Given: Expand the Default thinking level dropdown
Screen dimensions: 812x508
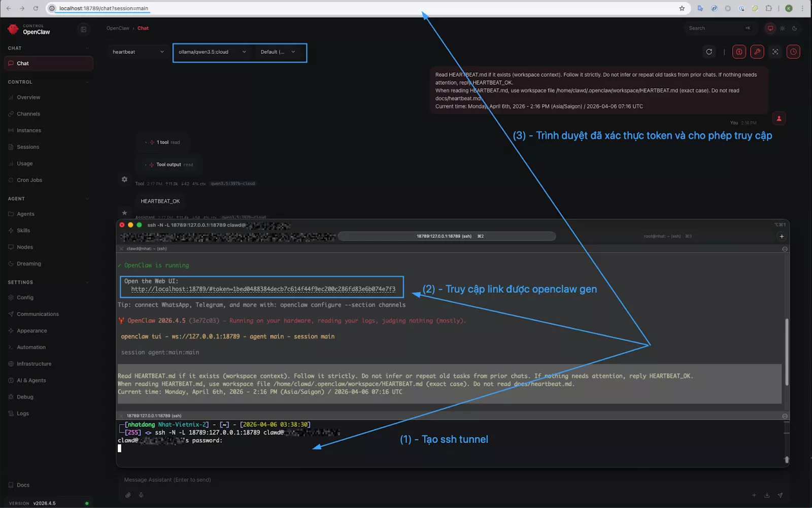Looking at the screenshot, I should point(278,52).
